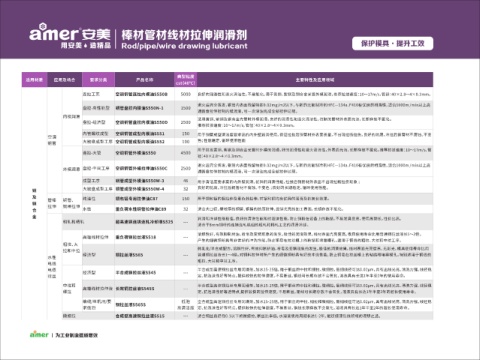
Task: Select the 产品名称 column header
Action: click(x=144, y=80)
